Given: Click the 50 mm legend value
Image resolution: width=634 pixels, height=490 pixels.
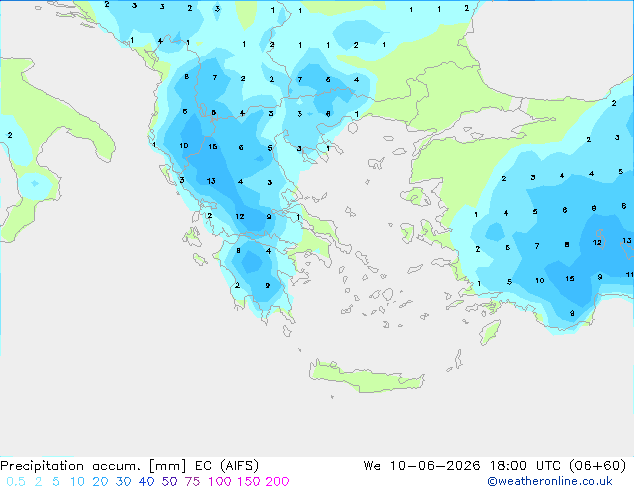Looking at the screenshot, I should (169, 482).
